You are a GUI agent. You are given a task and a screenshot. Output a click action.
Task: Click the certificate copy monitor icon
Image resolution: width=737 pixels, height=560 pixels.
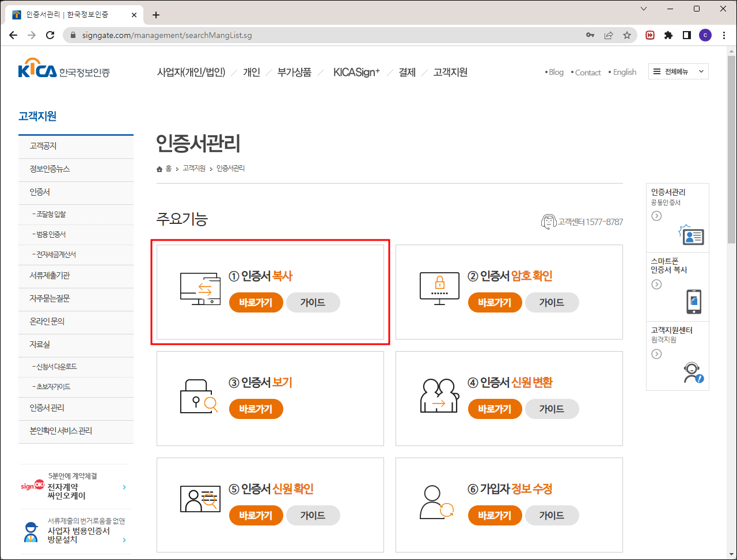pyautogui.click(x=199, y=289)
